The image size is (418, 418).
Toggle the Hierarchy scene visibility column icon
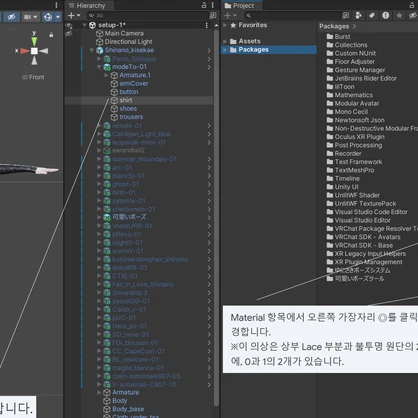coord(69,26)
